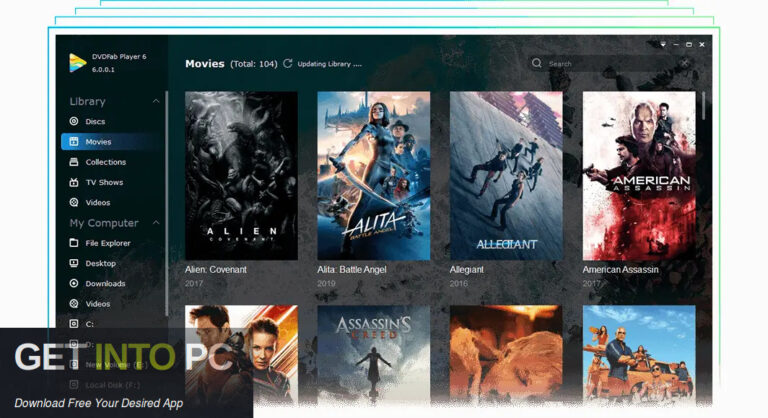Collapse the My Computer section chevron
The image size is (768, 418).
tap(156, 223)
